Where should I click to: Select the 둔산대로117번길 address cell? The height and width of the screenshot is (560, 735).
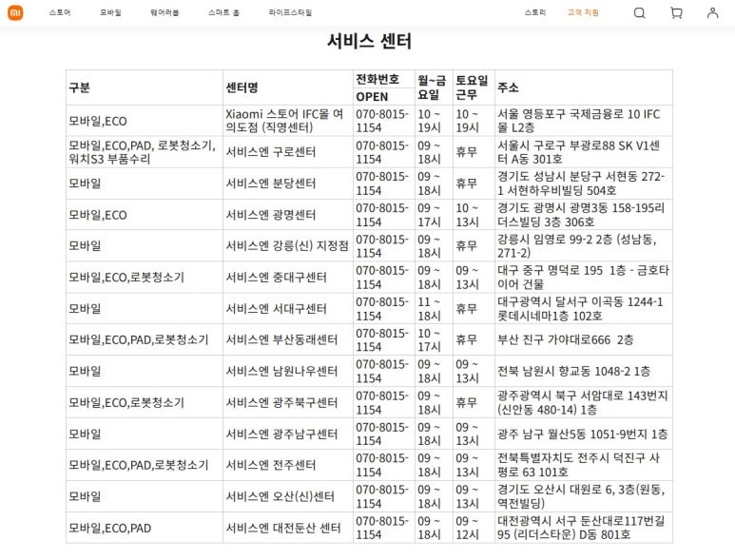584,528
